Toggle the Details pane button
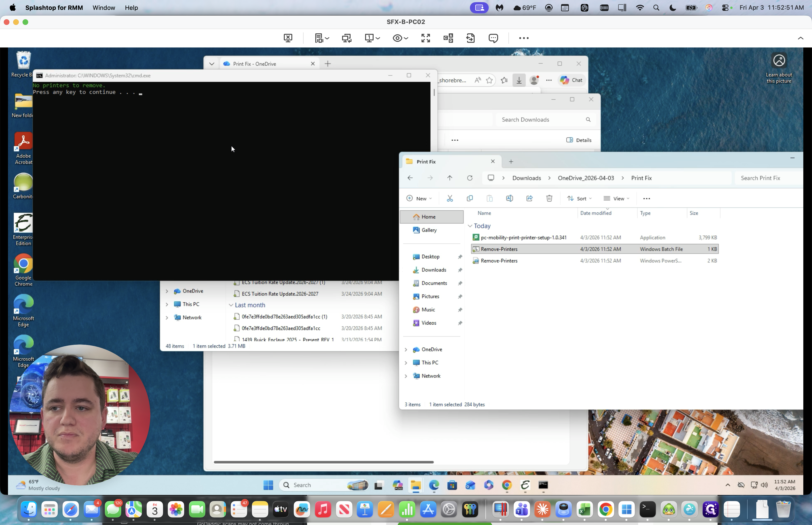Viewport: 812px width, 525px height. coord(579,140)
